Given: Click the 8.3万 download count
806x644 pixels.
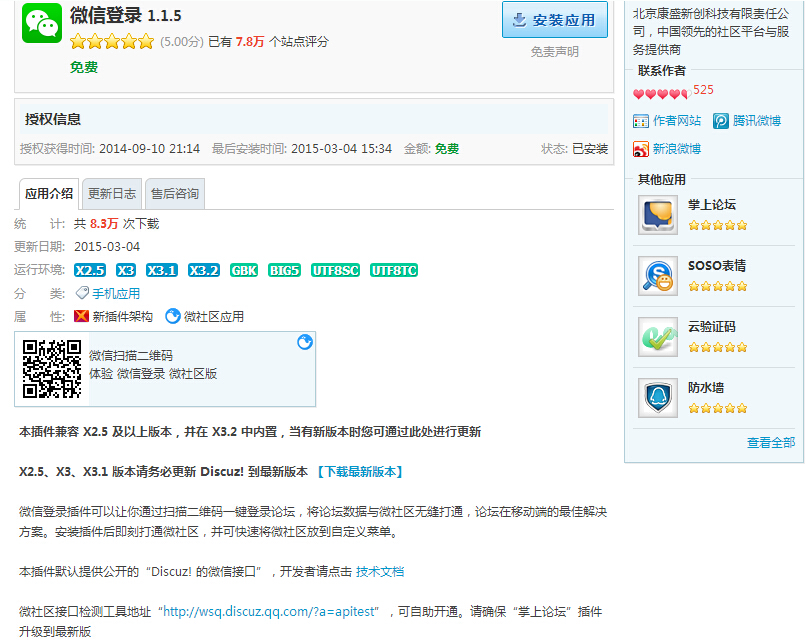Looking at the screenshot, I should (x=104, y=224).
